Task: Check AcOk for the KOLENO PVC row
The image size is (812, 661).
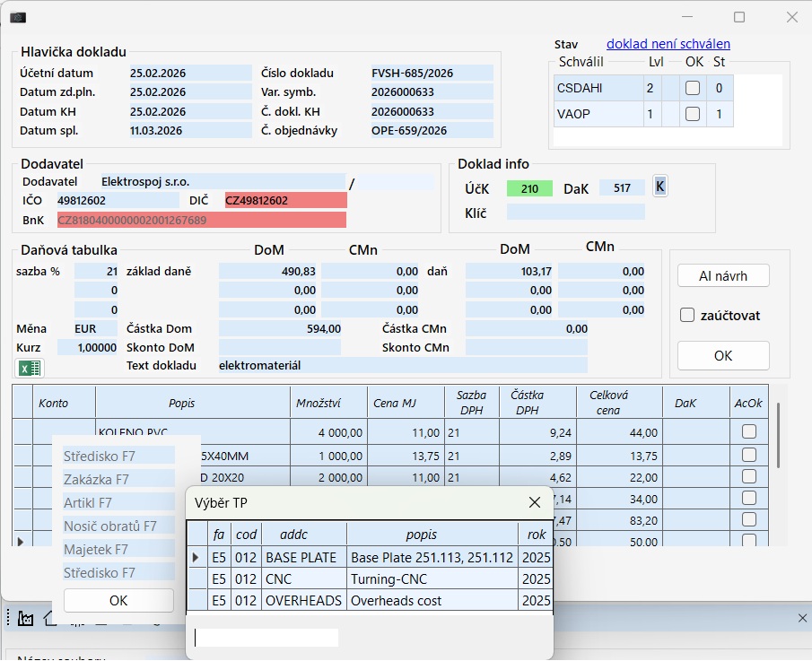Action: pyautogui.click(x=748, y=431)
